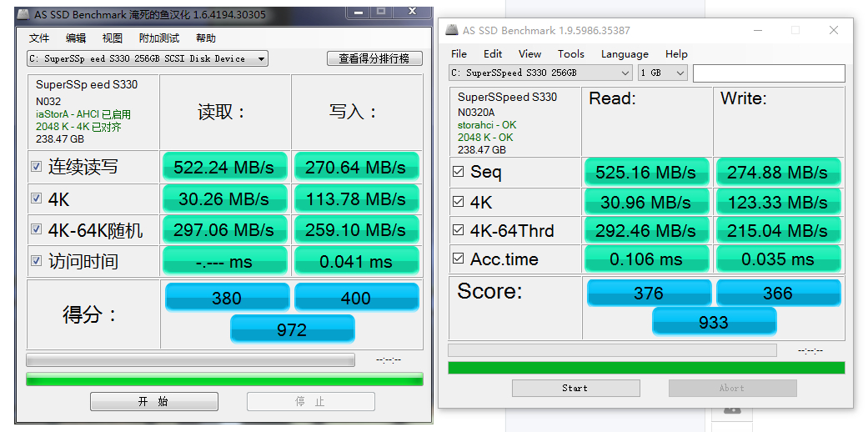Toggle the 4K checkbox in English window
868x432 pixels.
click(x=458, y=201)
